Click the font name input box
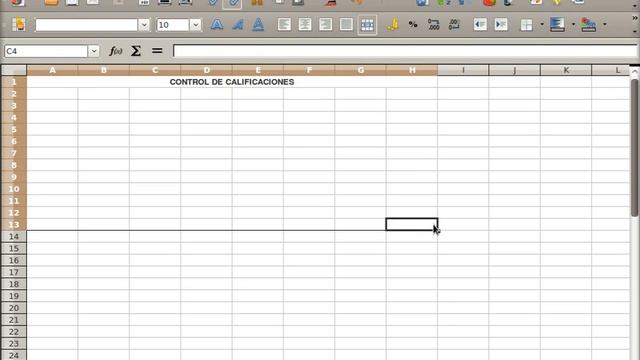 coord(87,25)
